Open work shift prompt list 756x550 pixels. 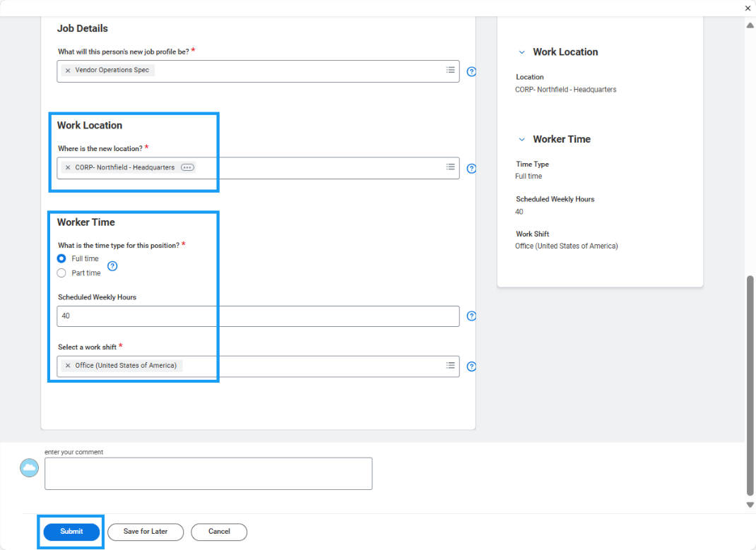coord(450,365)
